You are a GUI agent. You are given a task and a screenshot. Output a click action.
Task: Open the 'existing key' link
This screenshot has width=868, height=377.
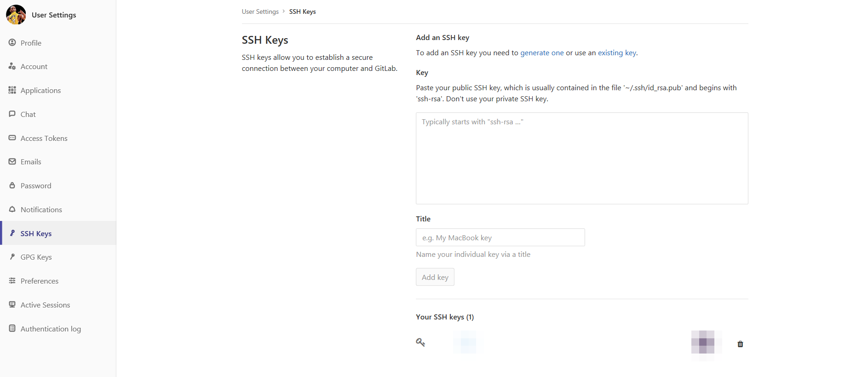point(617,53)
